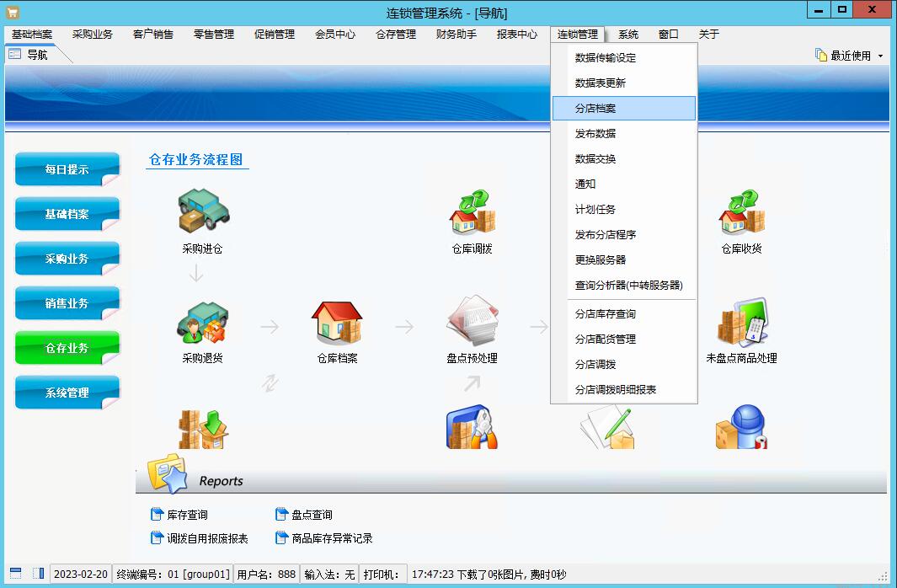
Task: Choose 数据传输设定 from the menu
Action: tap(624, 58)
